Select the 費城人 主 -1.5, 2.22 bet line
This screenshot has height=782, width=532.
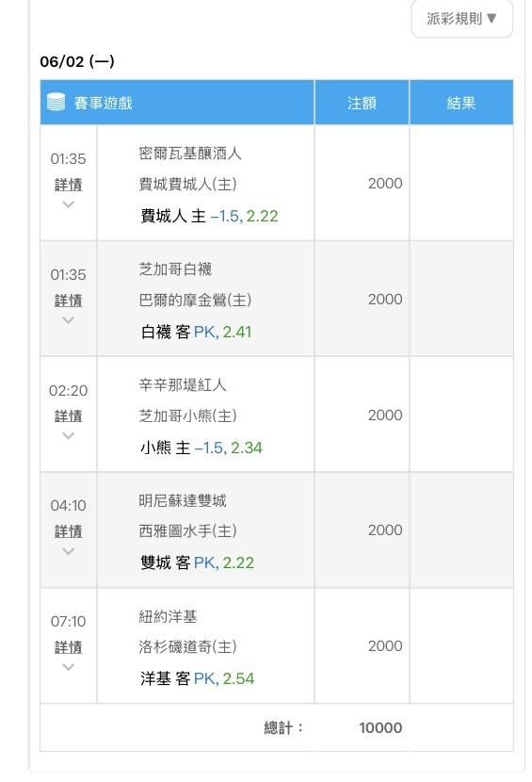pos(209,216)
